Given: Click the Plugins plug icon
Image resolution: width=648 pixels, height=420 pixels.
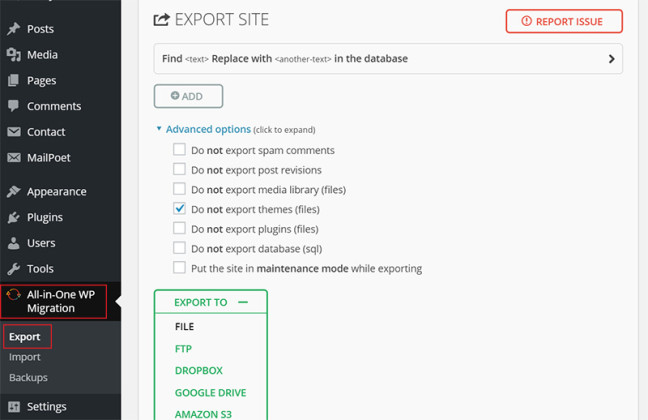Looking at the screenshot, I should [x=14, y=217].
